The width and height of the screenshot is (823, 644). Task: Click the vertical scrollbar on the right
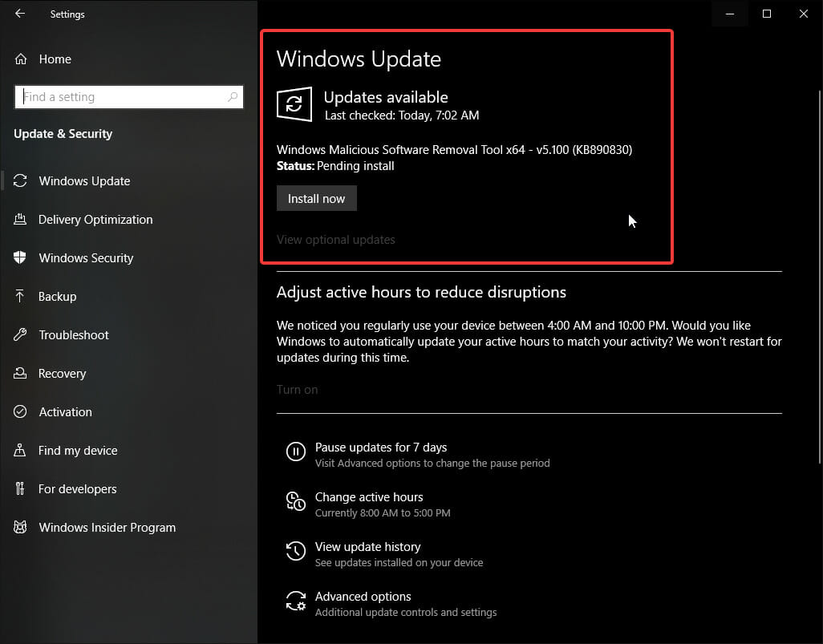click(x=819, y=277)
